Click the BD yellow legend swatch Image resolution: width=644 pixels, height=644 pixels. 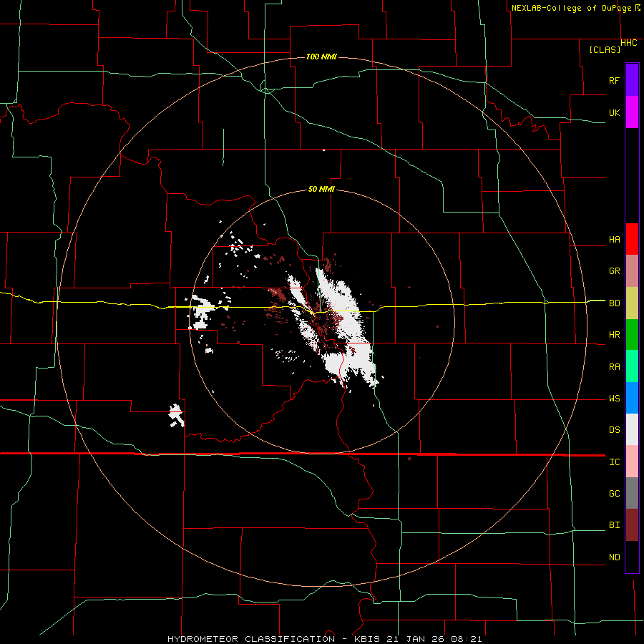[632, 303]
